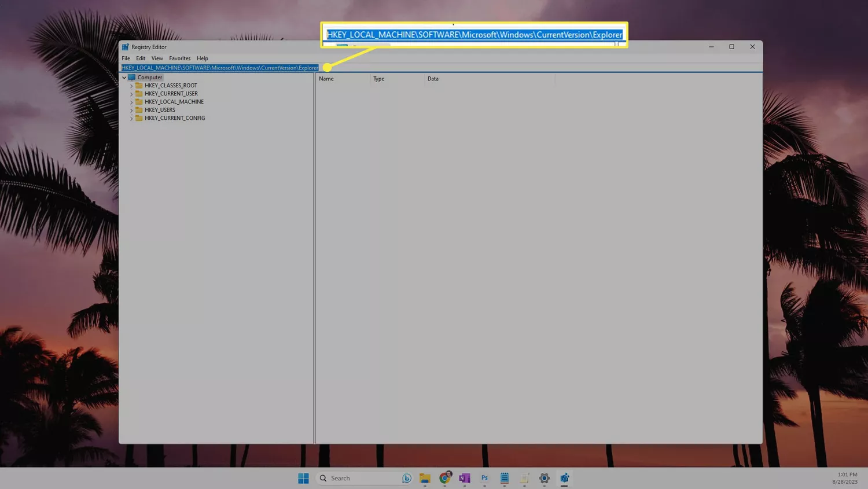The width and height of the screenshot is (868, 489).
Task: Open Photoshop from the taskbar
Action: click(x=484, y=478)
